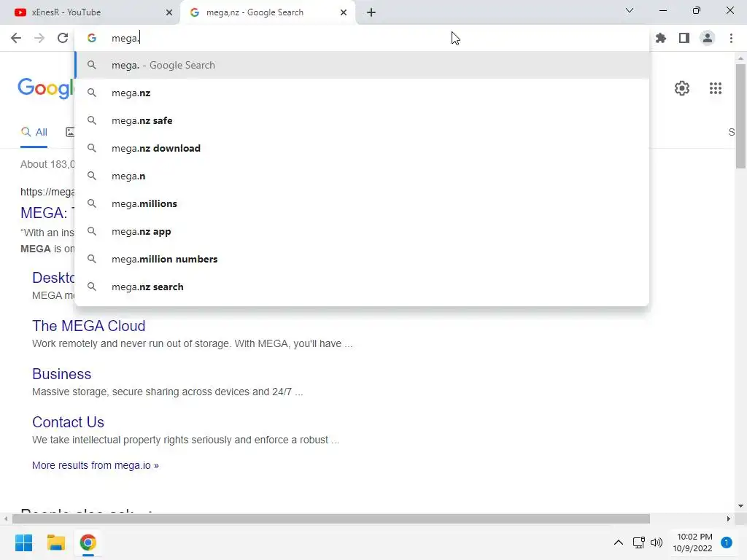Open the Chrome three-dot menu
Viewport: 747px width, 560px height.
[731, 38]
